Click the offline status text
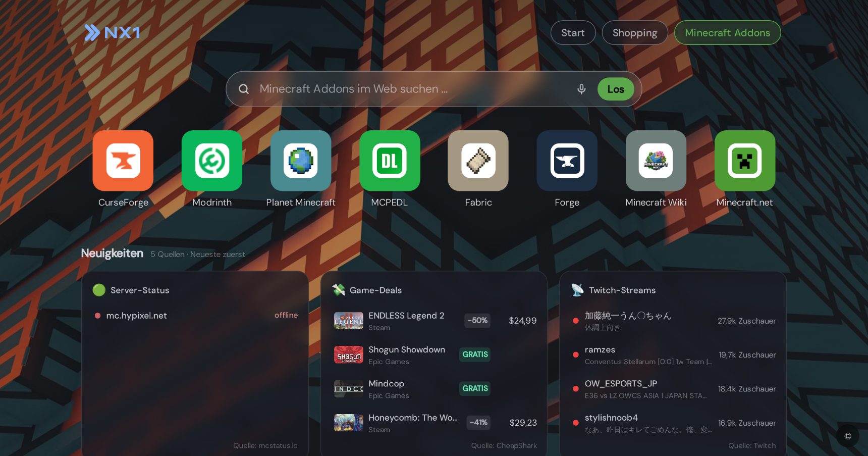 click(x=286, y=315)
